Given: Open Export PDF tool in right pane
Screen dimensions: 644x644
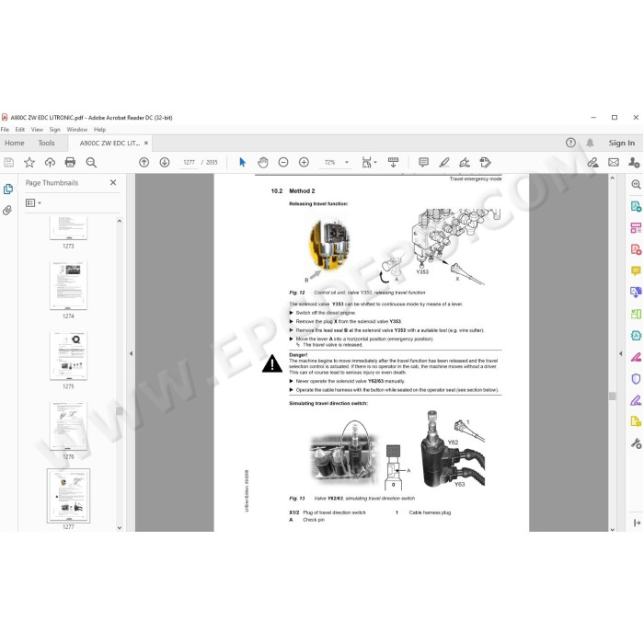Looking at the screenshot, I should [x=636, y=206].
